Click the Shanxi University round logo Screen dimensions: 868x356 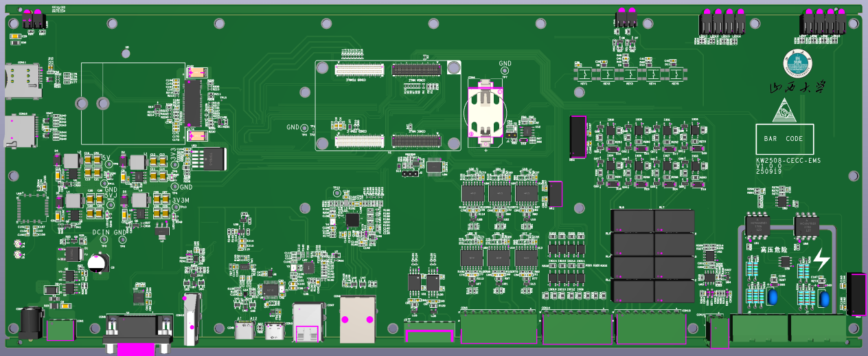click(799, 64)
